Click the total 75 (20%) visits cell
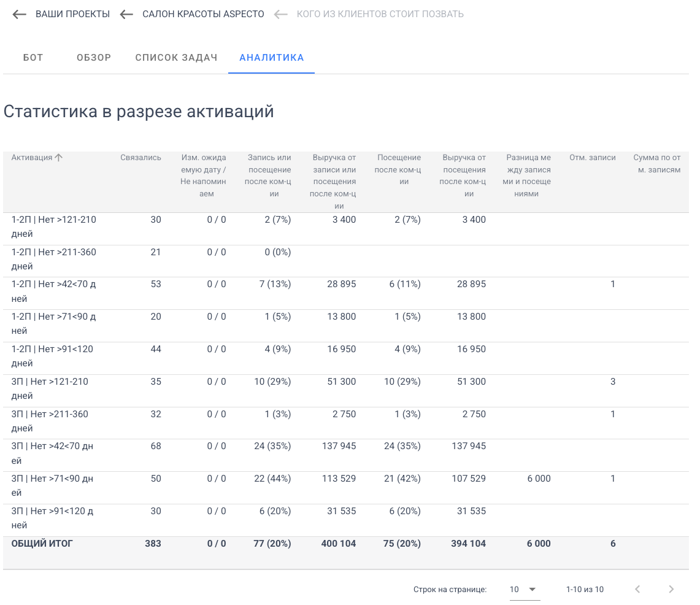 tap(402, 544)
